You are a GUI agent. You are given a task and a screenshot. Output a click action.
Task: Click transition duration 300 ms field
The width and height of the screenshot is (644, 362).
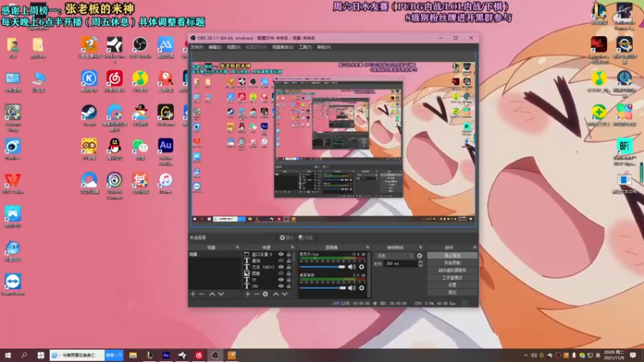click(400, 264)
